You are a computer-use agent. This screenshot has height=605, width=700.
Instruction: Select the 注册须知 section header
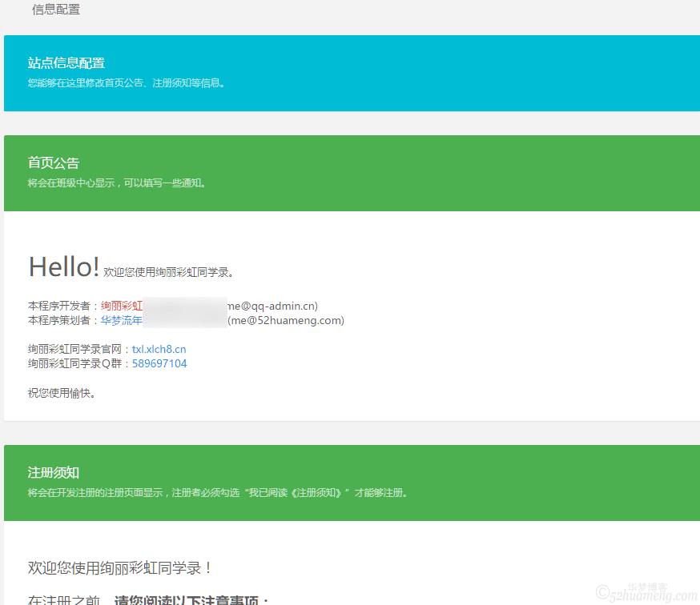point(54,473)
